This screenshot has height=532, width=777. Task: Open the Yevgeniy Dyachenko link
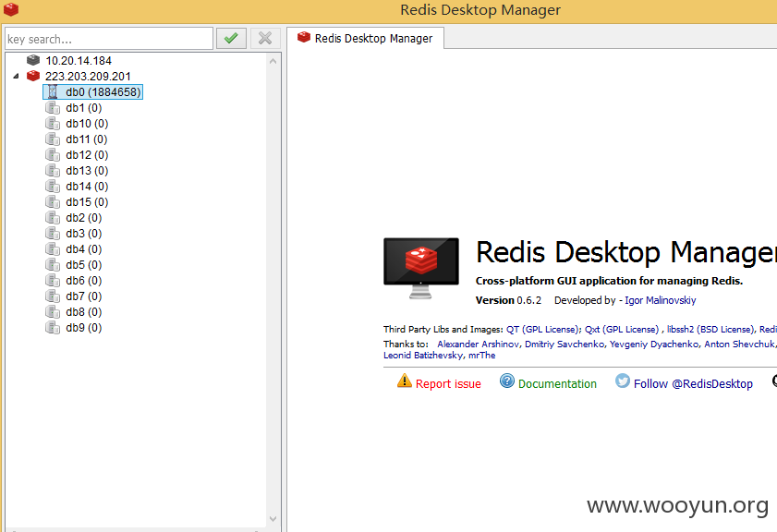(x=654, y=344)
